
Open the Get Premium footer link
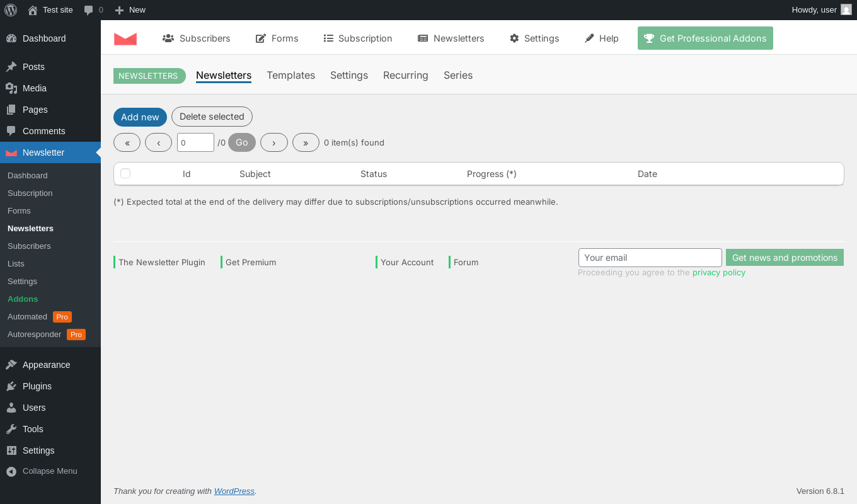pos(251,262)
